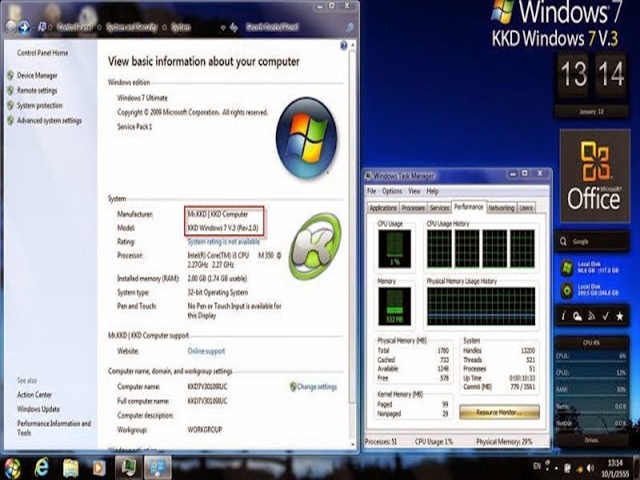Open the blue Help question-mark icon
The image size is (640, 480).
click(344, 45)
